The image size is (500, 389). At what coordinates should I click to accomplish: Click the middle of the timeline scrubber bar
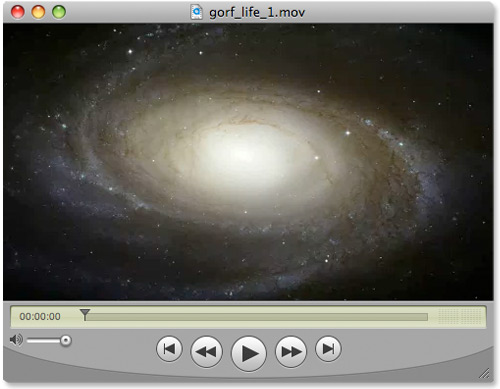256,317
